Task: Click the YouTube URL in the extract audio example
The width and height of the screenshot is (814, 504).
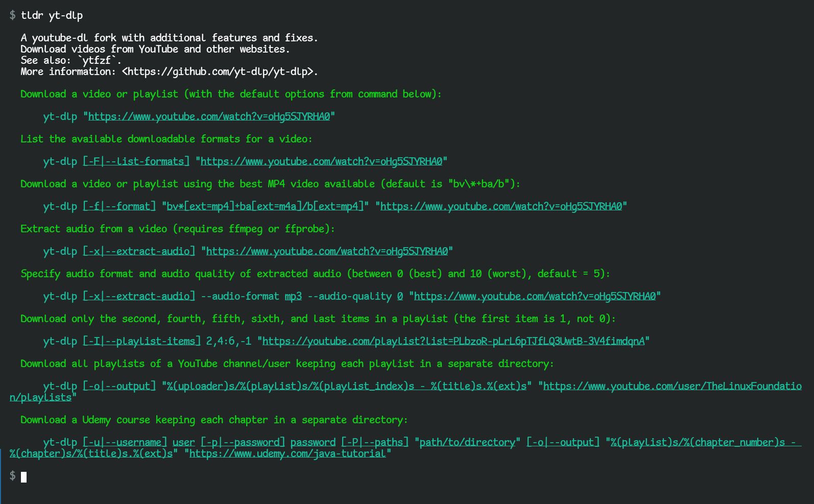Action: pyautogui.click(x=327, y=251)
